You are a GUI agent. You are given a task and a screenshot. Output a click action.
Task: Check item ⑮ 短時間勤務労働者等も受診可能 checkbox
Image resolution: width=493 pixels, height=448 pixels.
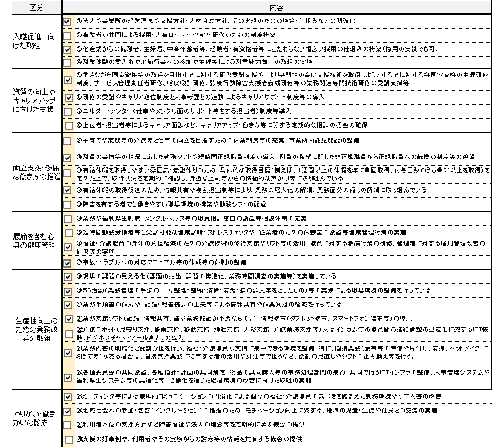point(69,233)
